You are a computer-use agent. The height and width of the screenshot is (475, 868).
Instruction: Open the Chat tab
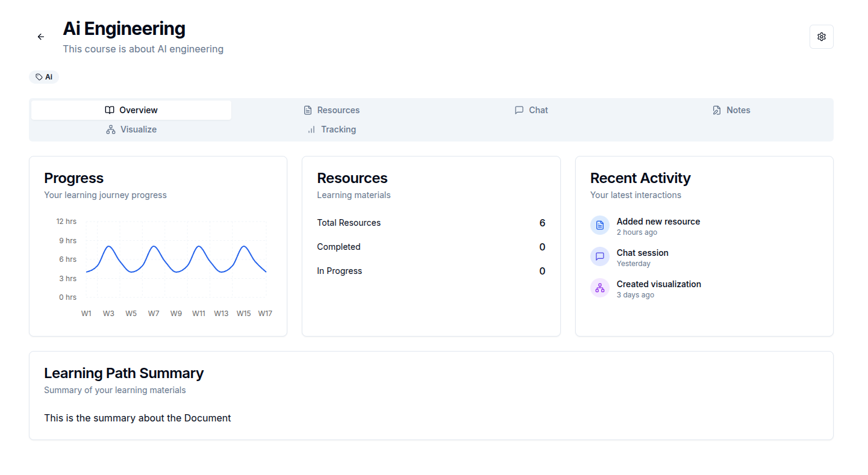[x=531, y=110]
